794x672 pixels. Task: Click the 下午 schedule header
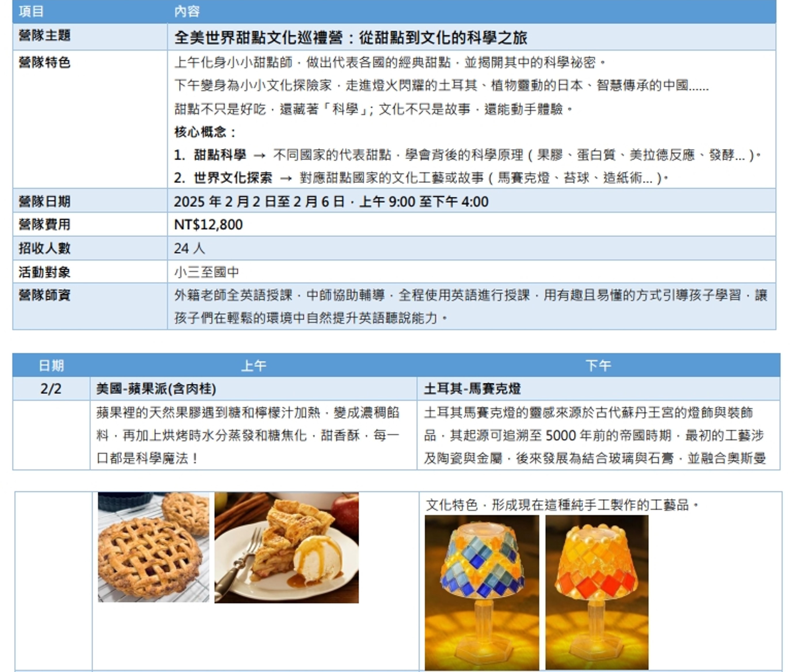(598, 366)
